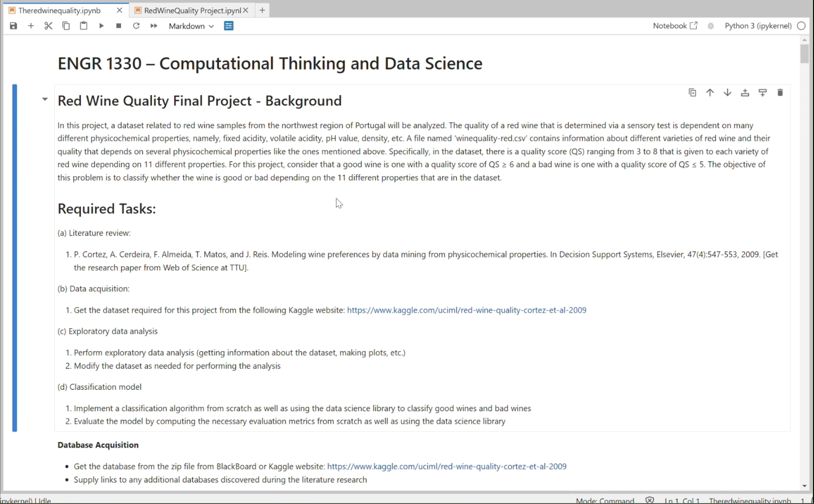Run the selected cell
Image resolution: width=814 pixels, height=504 pixels.
coord(101,26)
